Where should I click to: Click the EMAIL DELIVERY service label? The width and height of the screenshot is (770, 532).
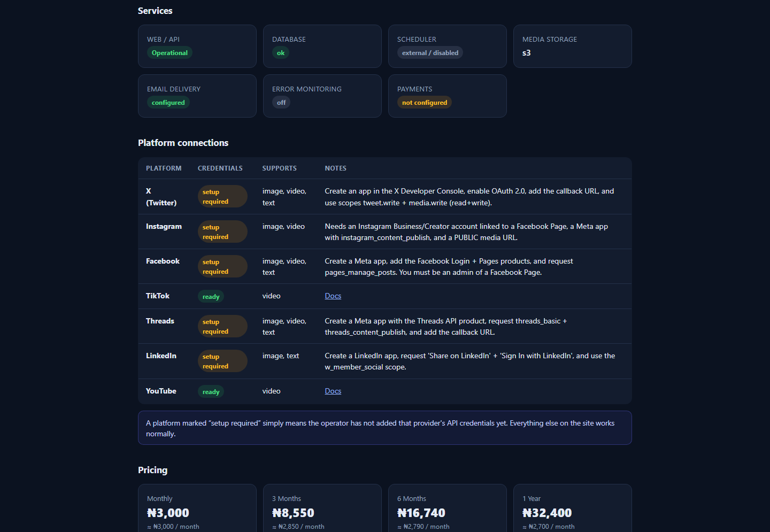(x=174, y=89)
